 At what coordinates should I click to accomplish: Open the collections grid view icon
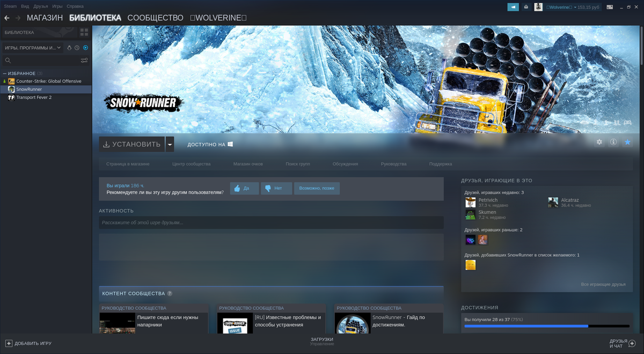point(84,32)
